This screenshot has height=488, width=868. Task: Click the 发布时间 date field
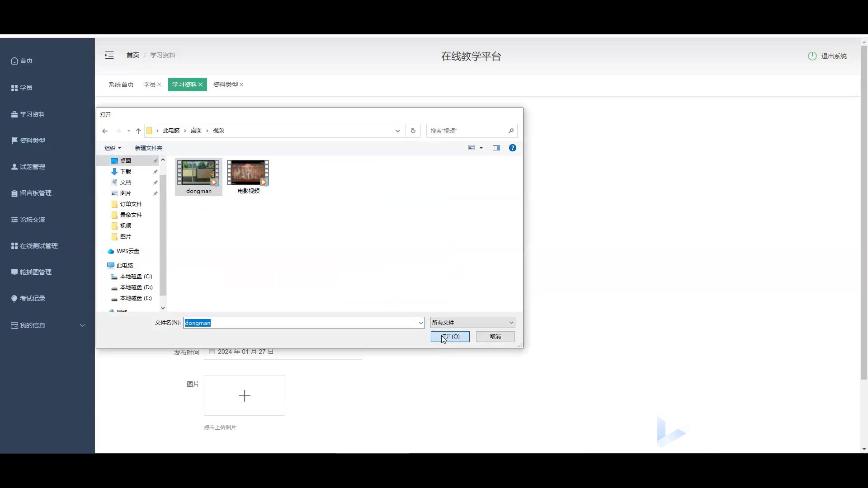coord(283,352)
